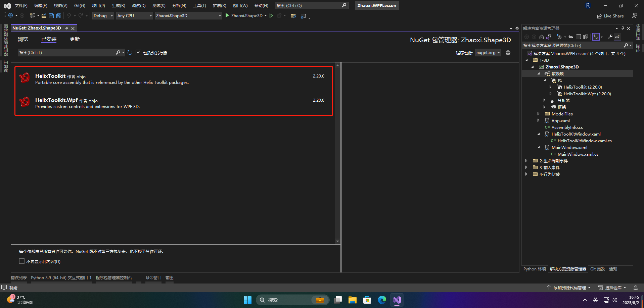Open NuGet settings with the gear icon
The height and width of the screenshot is (308, 644).
(508, 53)
